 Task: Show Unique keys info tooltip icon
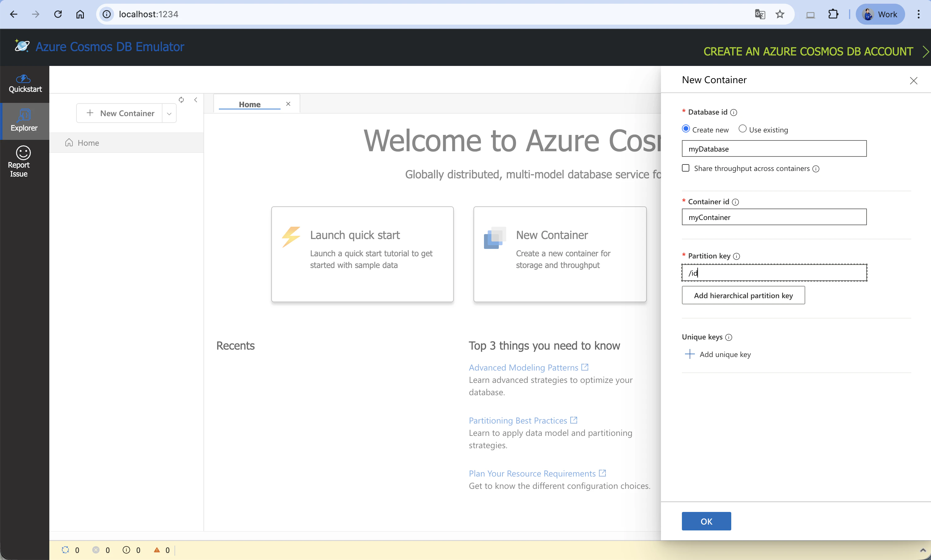(729, 337)
